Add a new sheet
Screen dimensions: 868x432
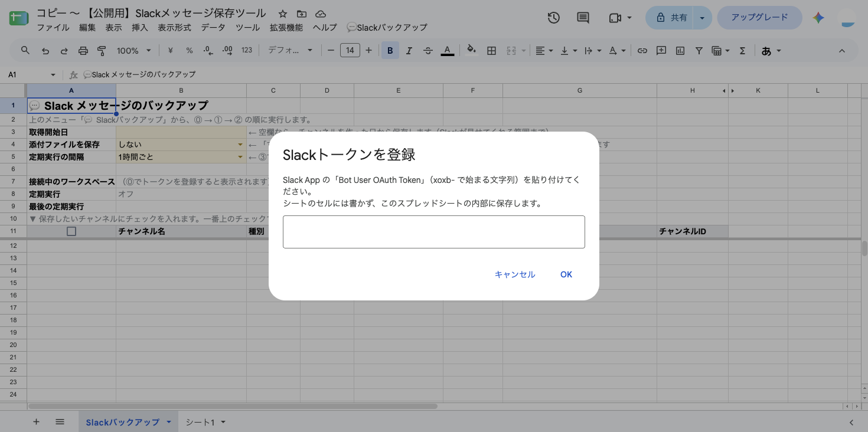pos(36,422)
